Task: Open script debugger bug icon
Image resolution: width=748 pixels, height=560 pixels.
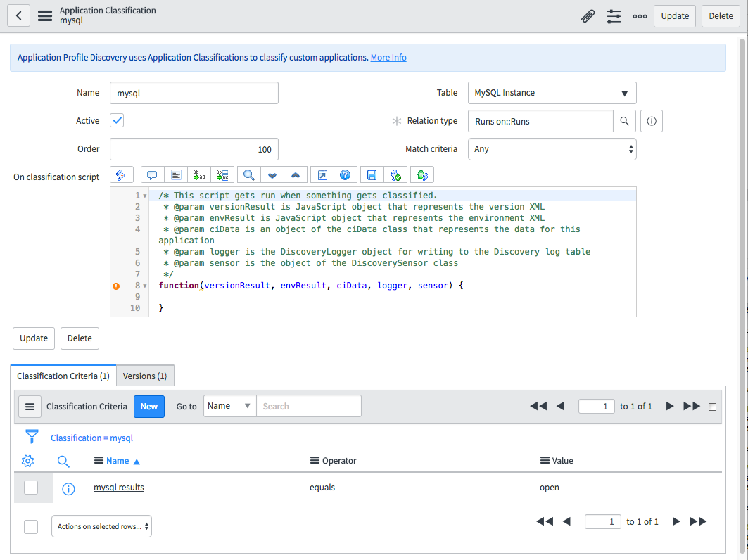Action: (421, 175)
